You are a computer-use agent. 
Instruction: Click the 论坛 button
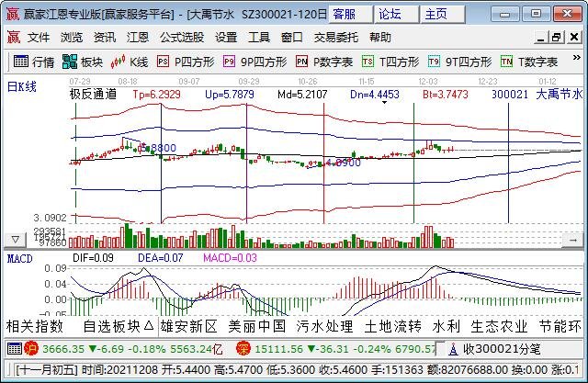pyautogui.click(x=397, y=15)
